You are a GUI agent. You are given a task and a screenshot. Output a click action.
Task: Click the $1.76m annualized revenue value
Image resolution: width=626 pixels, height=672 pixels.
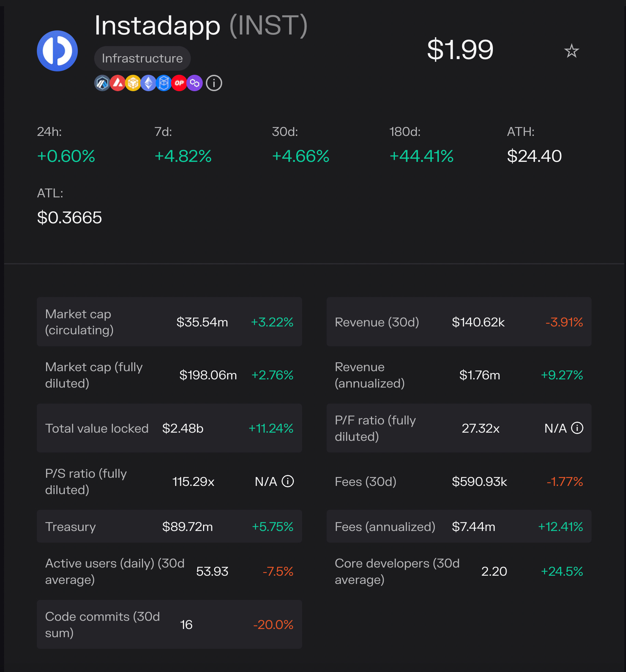point(480,375)
